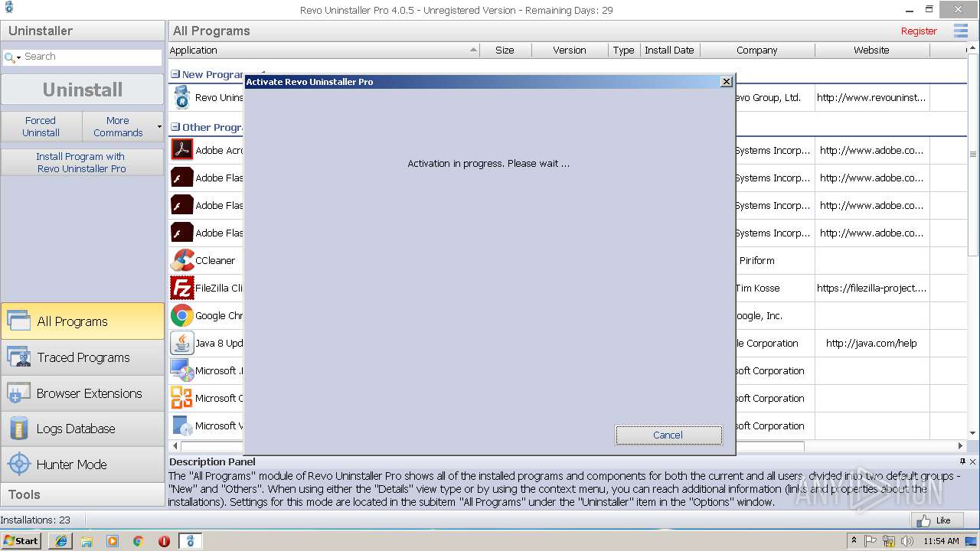Click Install Program with Revo Uninstaller Pro

[82, 162]
